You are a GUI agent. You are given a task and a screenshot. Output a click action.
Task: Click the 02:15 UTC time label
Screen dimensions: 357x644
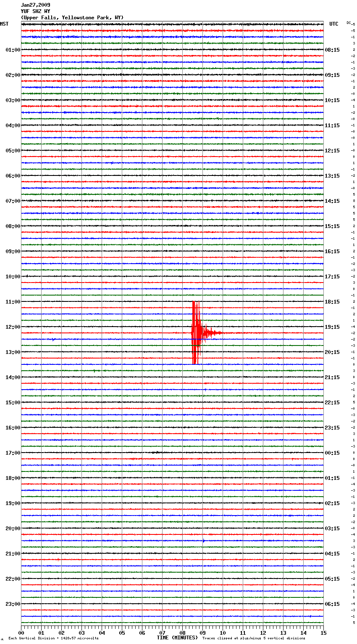(332, 503)
